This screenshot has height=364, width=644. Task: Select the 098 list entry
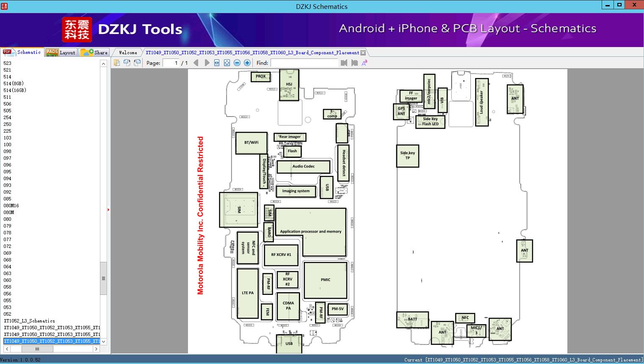coord(7,151)
